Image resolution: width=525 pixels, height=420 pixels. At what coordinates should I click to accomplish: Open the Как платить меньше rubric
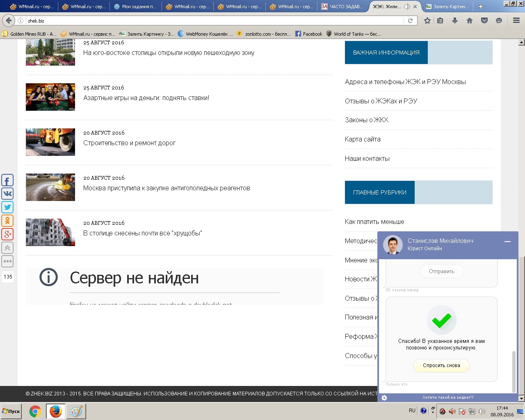click(x=374, y=222)
